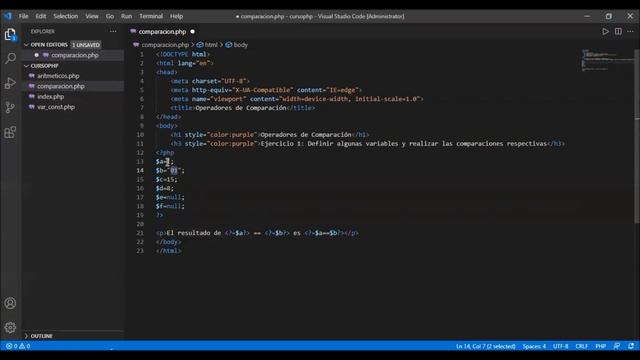This screenshot has height=360, width=640.
Task: Click unsaved dot on comparacion.php tab
Action: point(192,31)
